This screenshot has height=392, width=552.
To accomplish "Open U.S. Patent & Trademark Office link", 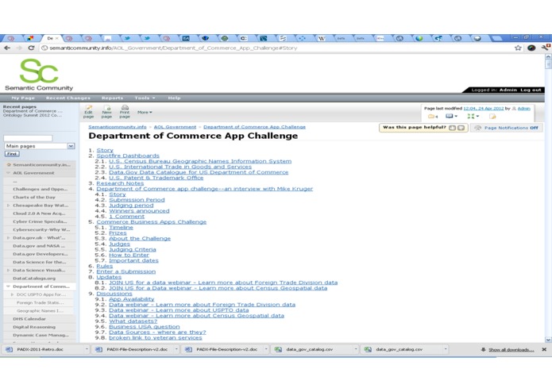I will click(x=156, y=178).
